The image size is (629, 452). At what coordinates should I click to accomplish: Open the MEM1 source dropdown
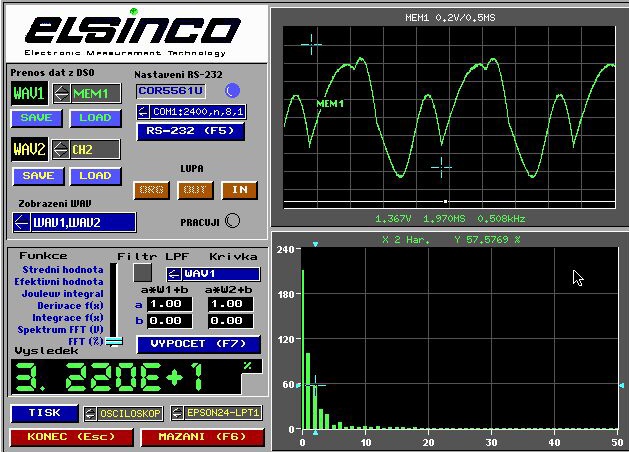(95, 93)
